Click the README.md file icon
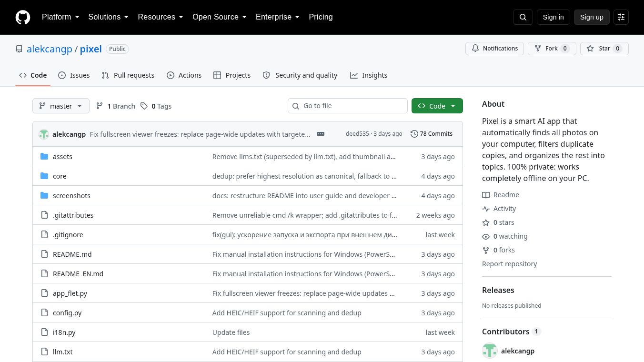This screenshot has height=362, width=644. point(44,254)
